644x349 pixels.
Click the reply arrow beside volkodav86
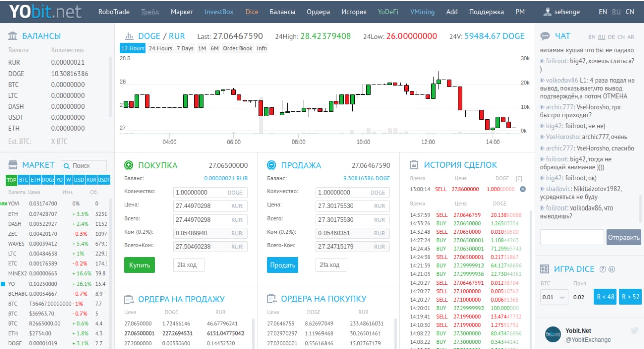(542, 80)
